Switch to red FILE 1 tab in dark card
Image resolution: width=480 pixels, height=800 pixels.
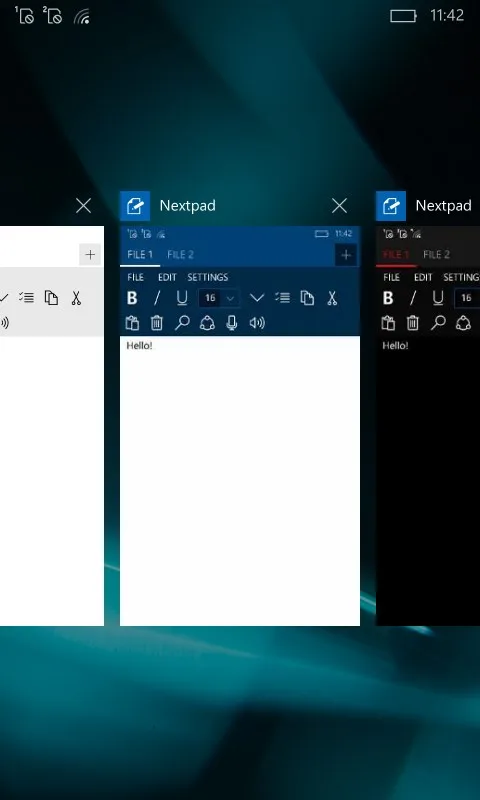[x=396, y=255]
